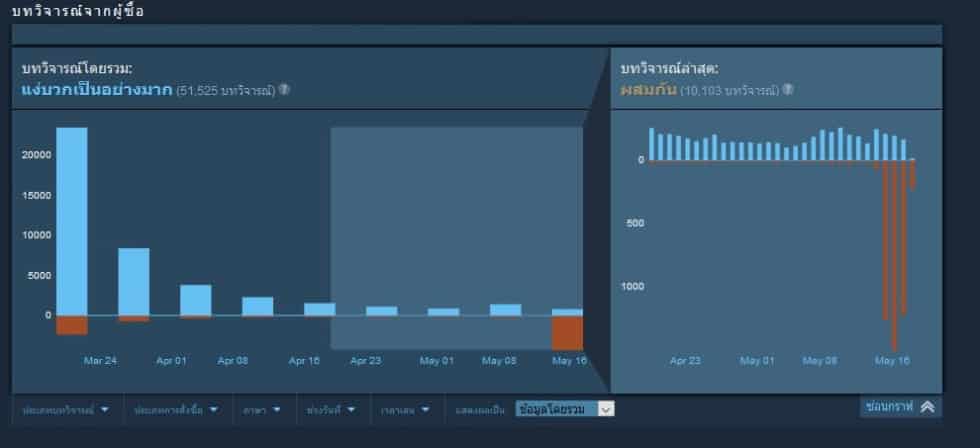Click the Apr 01 x-axis label
Viewport: 980px width, 448px height.
click(x=171, y=361)
